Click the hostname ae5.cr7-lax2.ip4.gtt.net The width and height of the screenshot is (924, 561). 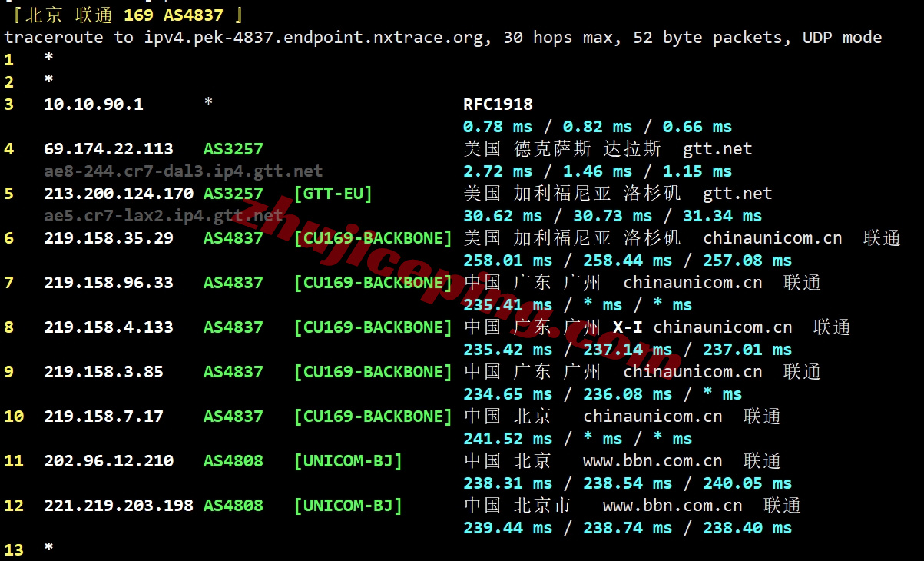click(163, 216)
